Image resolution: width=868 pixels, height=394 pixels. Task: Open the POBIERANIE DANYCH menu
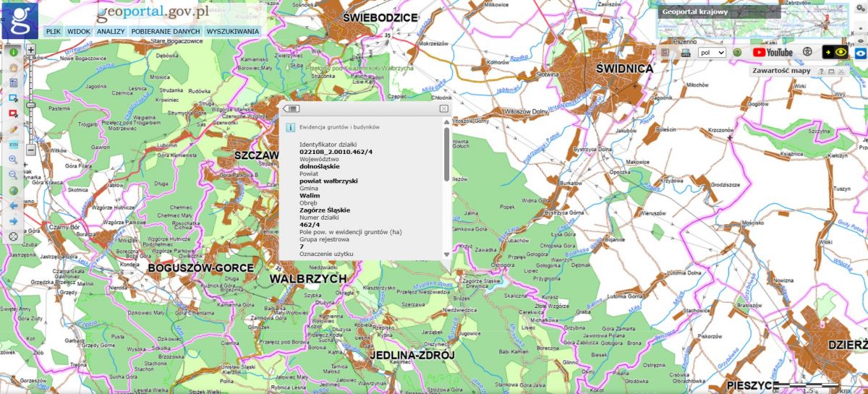[166, 32]
